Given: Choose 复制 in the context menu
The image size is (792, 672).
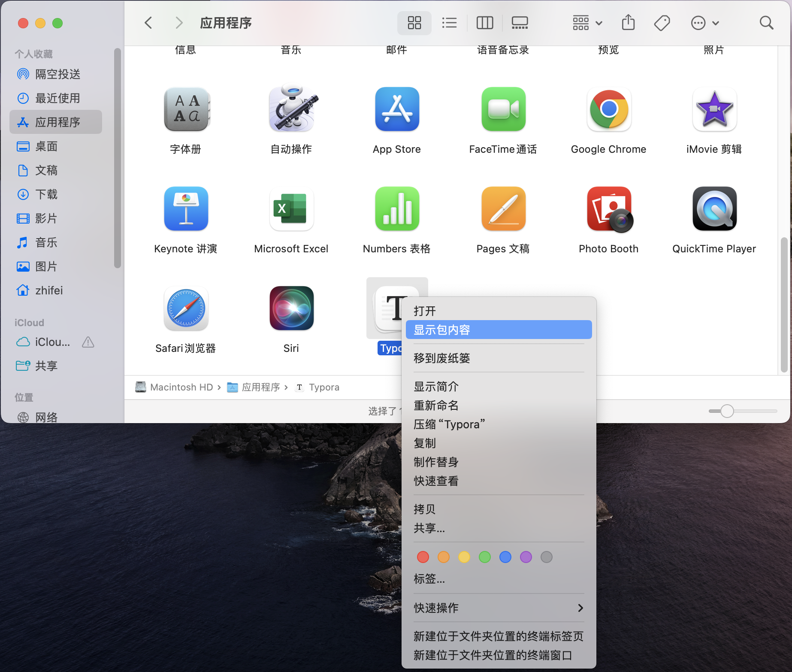Looking at the screenshot, I should tap(499, 443).
